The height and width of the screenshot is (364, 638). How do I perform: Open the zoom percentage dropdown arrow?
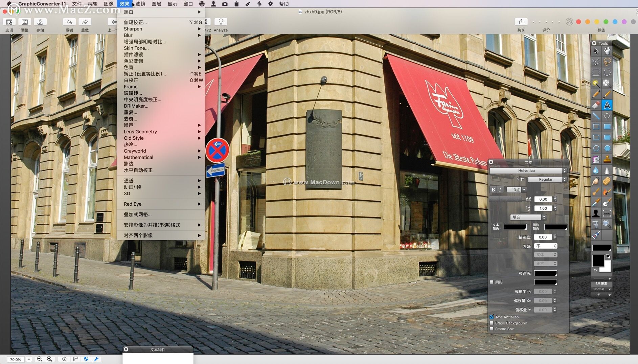[x=29, y=359]
